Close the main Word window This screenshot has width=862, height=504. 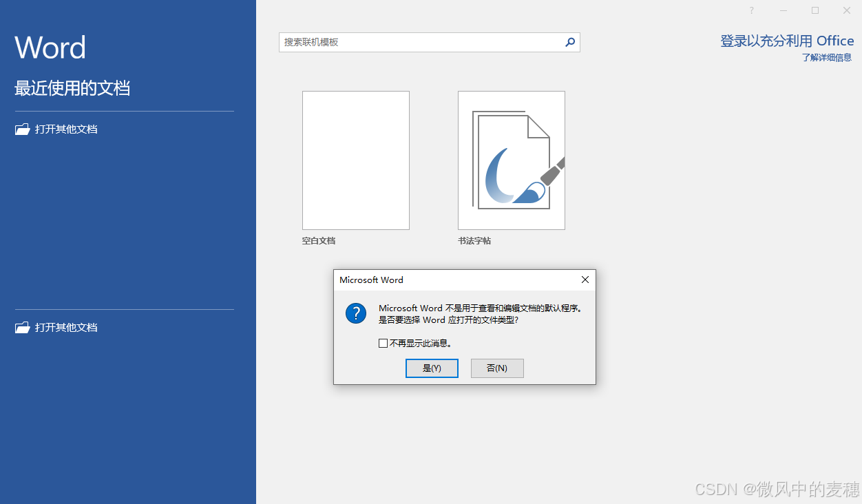847,10
